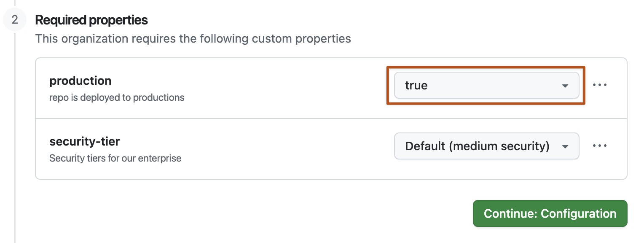Image resolution: width=644 pixels, height=243 pixels.
Task: Select the security tiers description text
Action: tap(115, 158)
